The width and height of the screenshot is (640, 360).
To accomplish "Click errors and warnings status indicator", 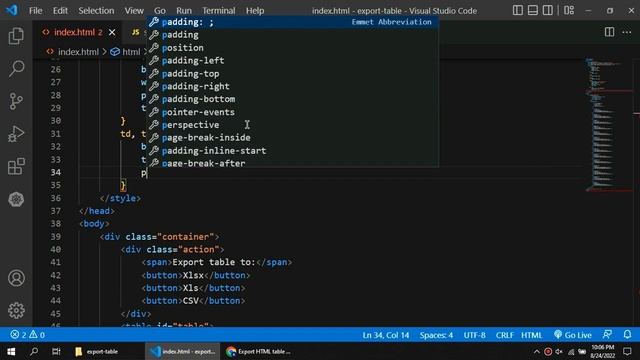I will 28,335.
